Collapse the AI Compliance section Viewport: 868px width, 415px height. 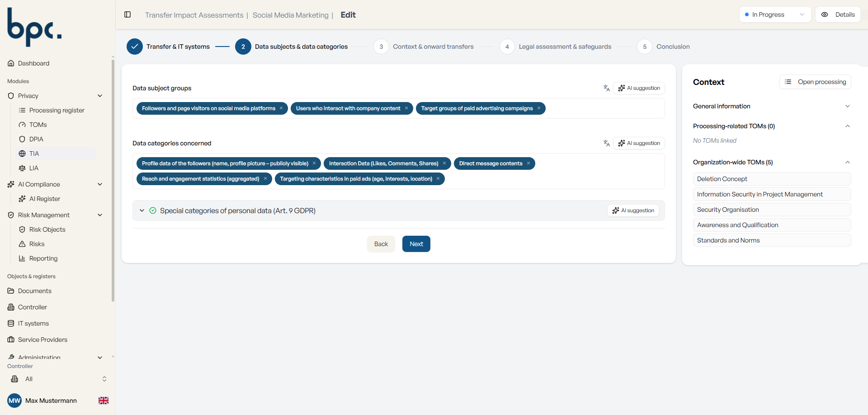click(100, 184)
